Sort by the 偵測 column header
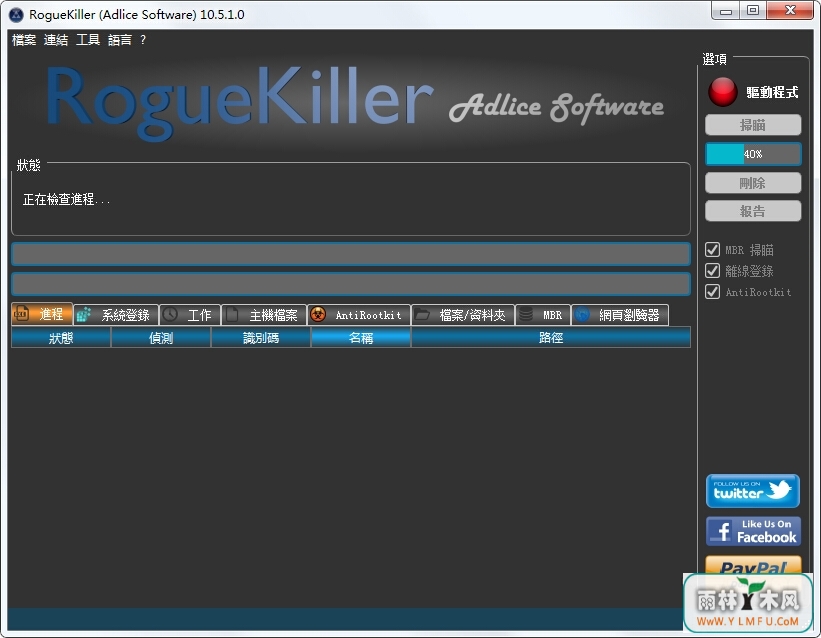Image resolution: width=821 pixels, height=638 pixels. 161,338
